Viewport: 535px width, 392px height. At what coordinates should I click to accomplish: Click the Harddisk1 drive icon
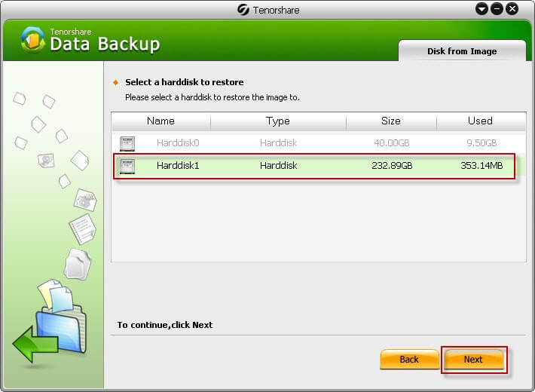[x=127, y=165]
